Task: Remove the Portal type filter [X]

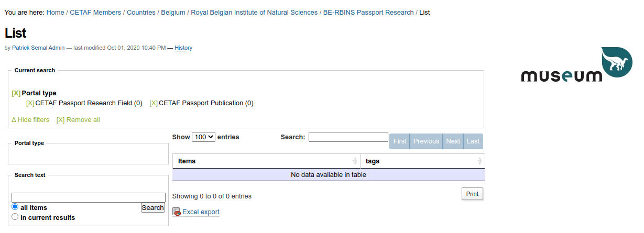Action: tap(16, 93)
